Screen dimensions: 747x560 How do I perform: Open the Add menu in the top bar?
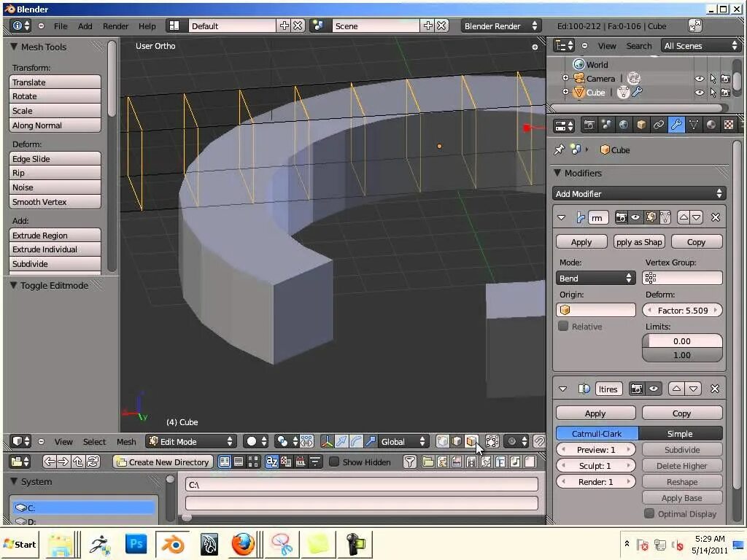(x=85, y=26)
